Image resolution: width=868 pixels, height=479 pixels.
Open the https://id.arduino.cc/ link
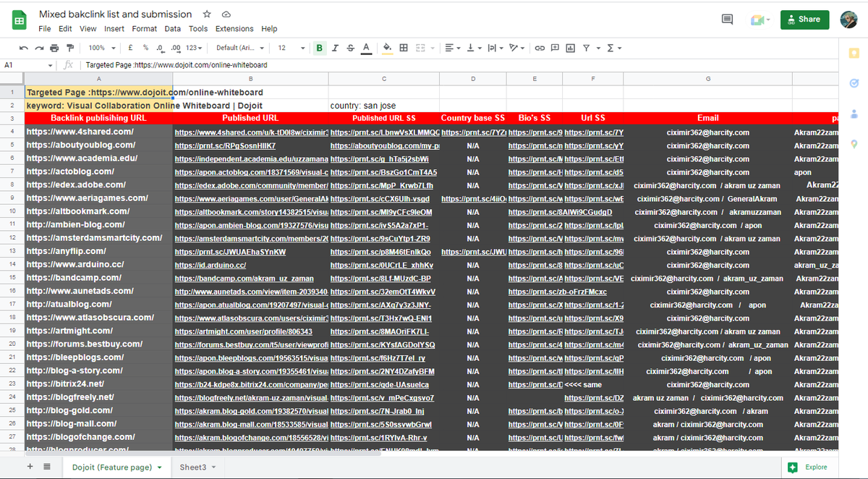click(x=210, y=266)
